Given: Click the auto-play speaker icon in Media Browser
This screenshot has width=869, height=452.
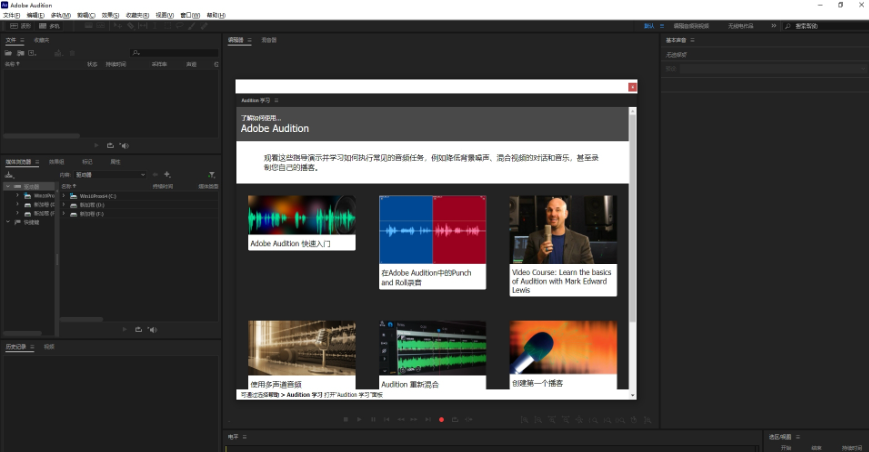Looking at the screenshot, I should click(152, 329).
